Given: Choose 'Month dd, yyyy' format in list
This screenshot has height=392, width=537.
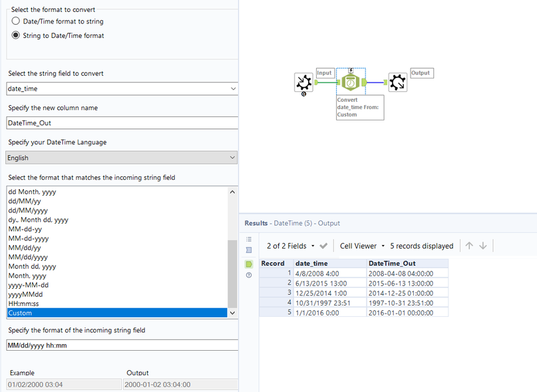Looking at the screenshot, I should click(x=32, y=266).
